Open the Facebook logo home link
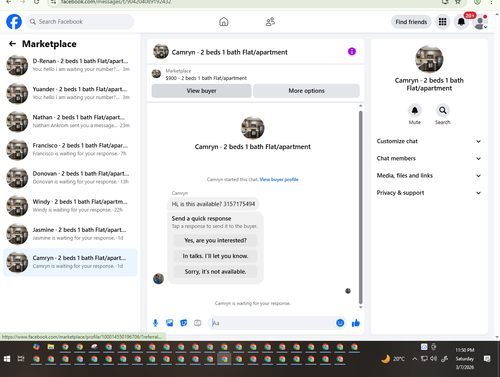Viewport: 500px width, 377px height. coord(14,22)
